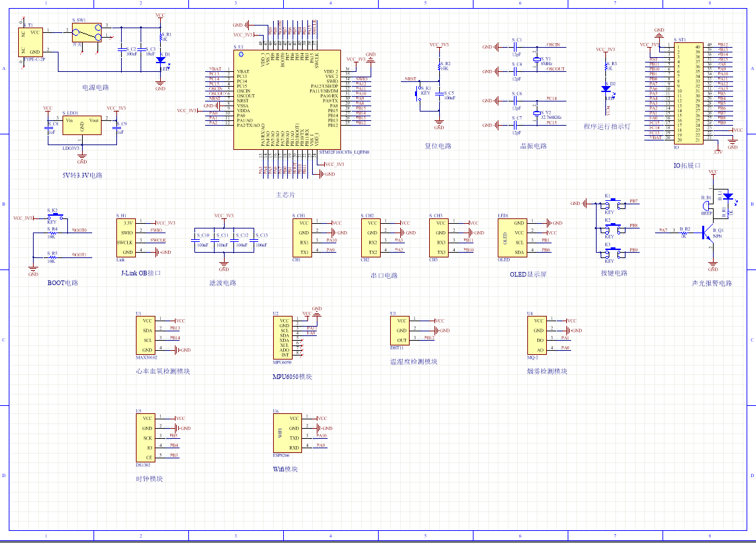Click the '烟雾检测模块' section label
The width and height of the screenshot is (756, 543).
pyautogui.click(x=547, y=372)
